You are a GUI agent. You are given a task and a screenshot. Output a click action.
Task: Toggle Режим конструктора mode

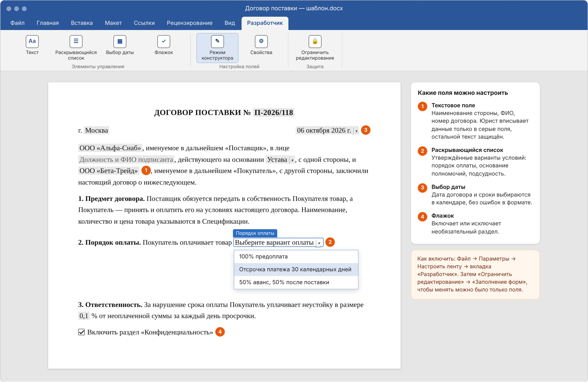[217, 48]
